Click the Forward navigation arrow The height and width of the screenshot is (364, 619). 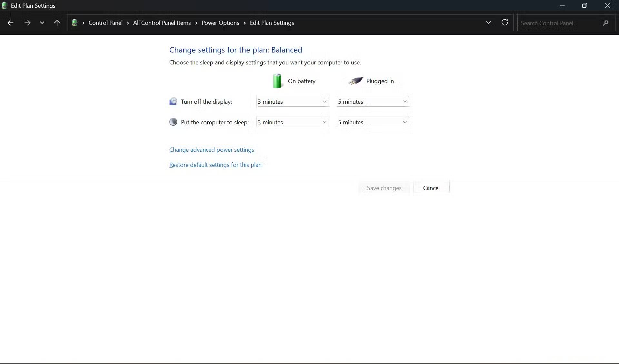click(28, 23)
